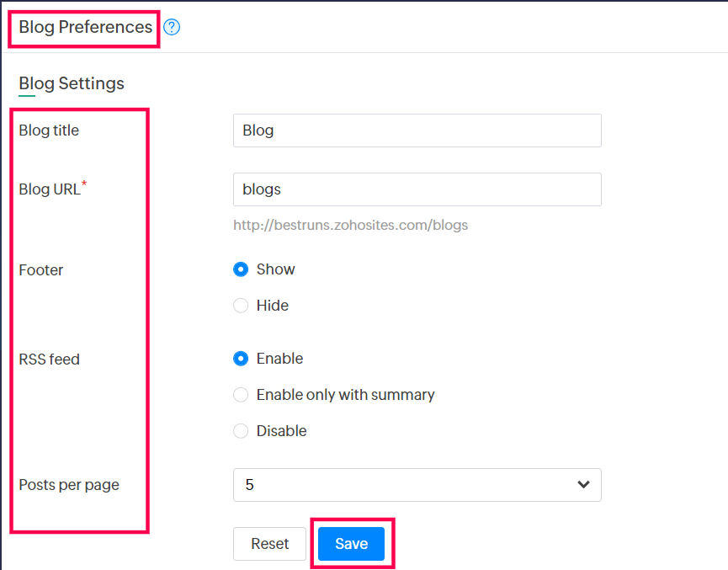Screen dimensions: 728x570
Task: Select Disable for the RSS feed
Action: tap(241, 431)
